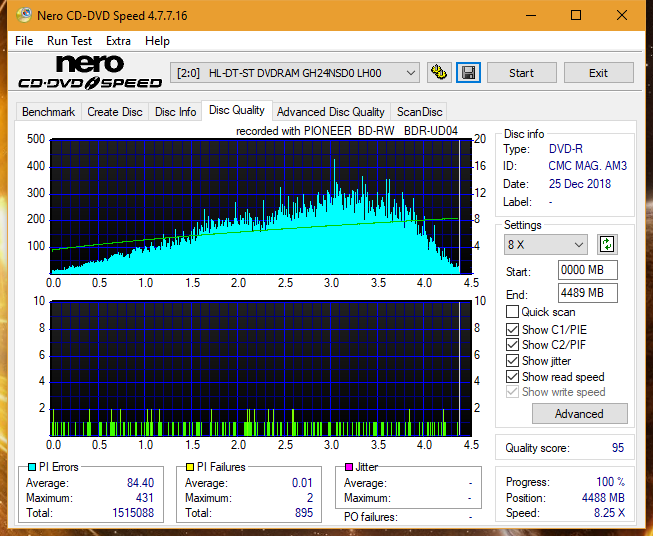This screenshot has height=536, width=653.
Task: Click the Start 0000 MB input field
Action: pyautogui.click(x=588, y=270)
